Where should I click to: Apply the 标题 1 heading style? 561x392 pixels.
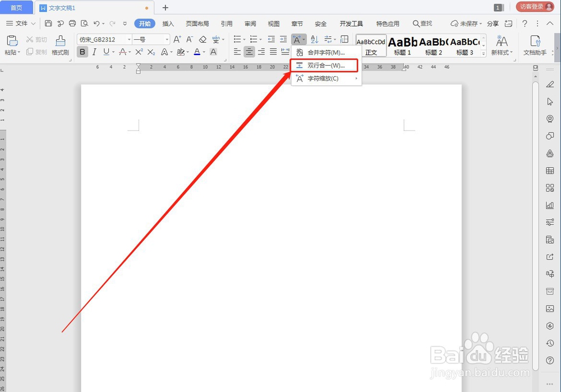pos(402,46)
